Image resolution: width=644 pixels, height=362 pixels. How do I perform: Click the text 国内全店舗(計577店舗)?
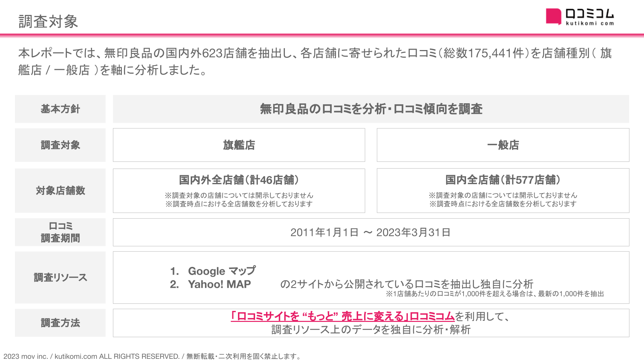pos(503,180)
